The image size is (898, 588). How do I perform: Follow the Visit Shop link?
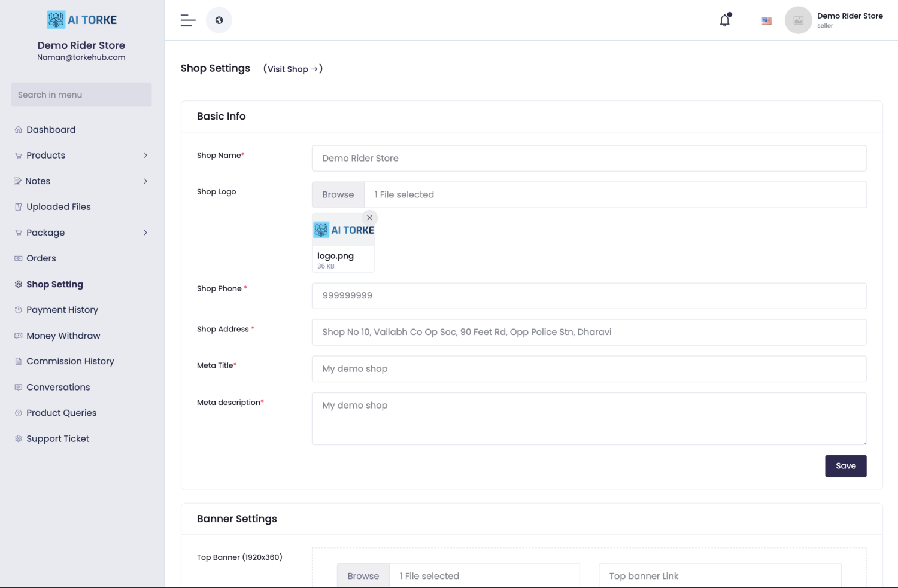pyautogui.click(x=293, y=69)
